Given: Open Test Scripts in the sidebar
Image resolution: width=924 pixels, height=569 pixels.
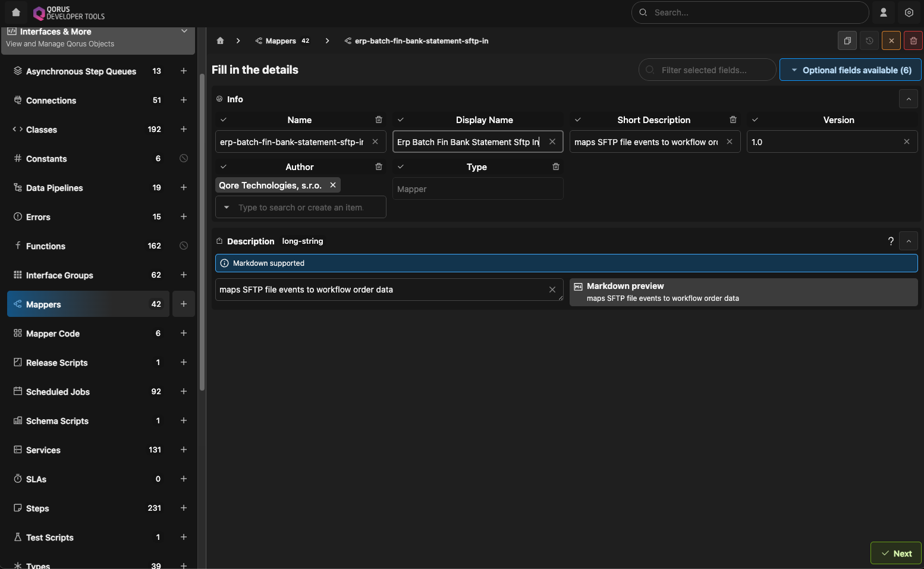Looking at the screenshot, I should tap(88, 537).
